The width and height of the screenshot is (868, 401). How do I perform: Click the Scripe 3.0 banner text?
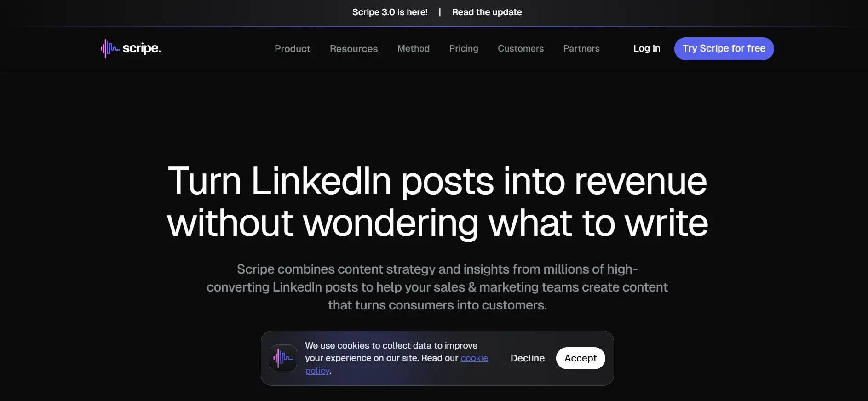390,12
